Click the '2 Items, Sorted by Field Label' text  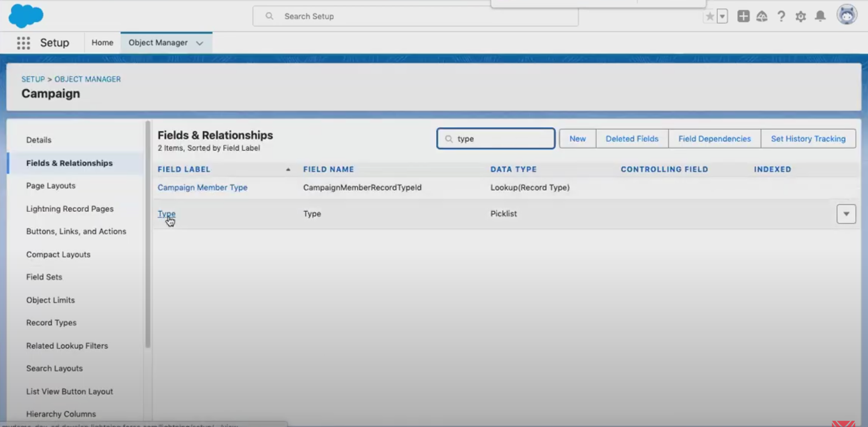click(x=209, y=148)
